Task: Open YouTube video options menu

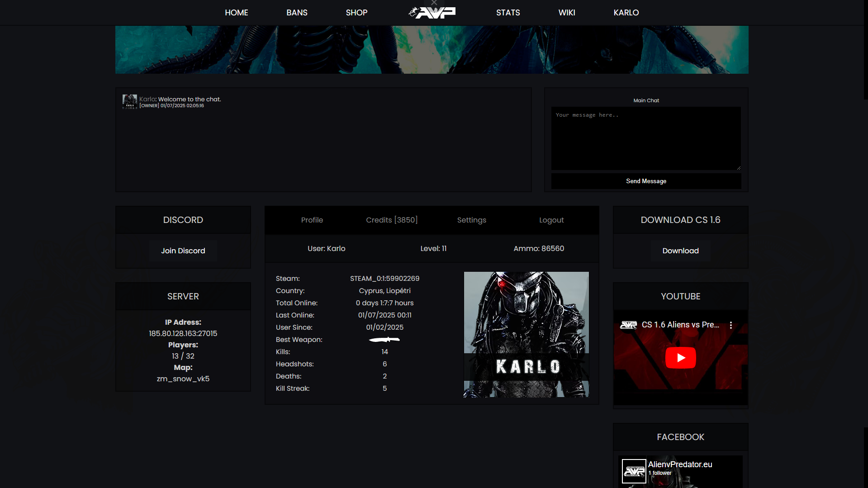Action: [x=730, y=325]
